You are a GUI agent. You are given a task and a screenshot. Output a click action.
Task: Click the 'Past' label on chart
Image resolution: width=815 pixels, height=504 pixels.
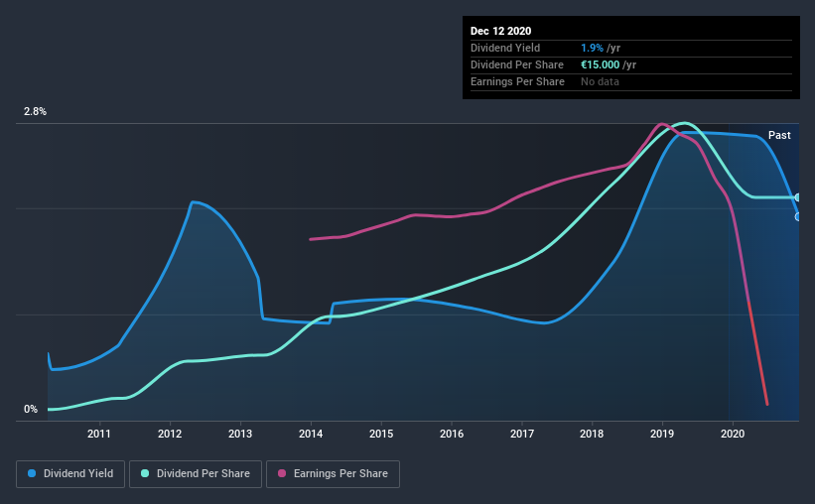[779, 136]
